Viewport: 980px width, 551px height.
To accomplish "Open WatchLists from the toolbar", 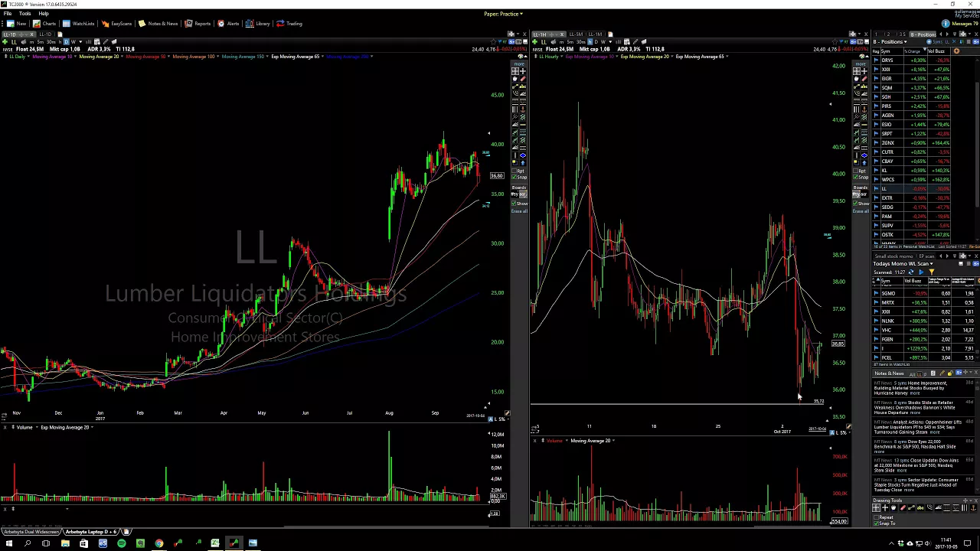I will pyautogui.click(x=78, y=24).
